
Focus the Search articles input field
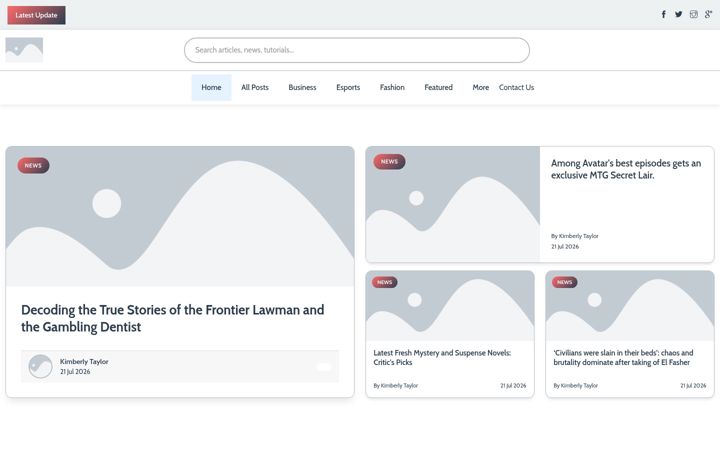point(357,50)
